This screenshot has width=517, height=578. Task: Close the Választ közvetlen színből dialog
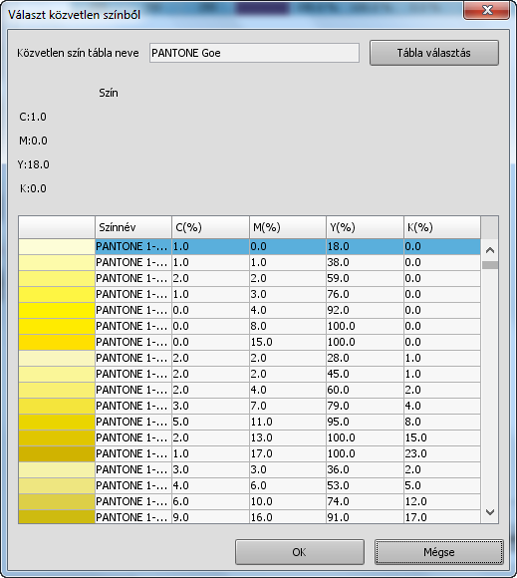click(486, 10)
